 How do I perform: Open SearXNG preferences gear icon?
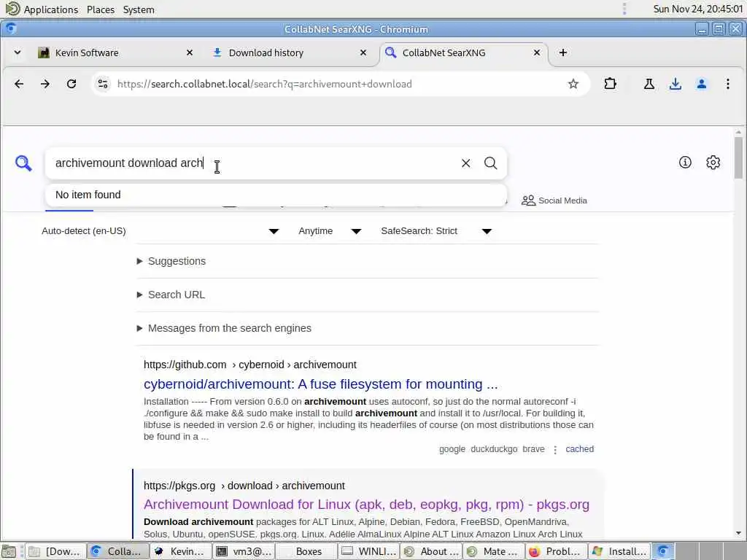tap(713, 163)
